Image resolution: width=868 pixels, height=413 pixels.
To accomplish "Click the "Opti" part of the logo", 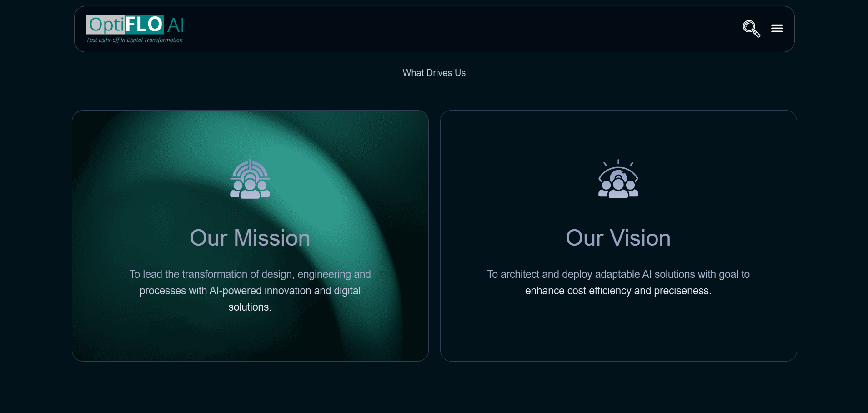I will pyautogui.click(x=106, y=25).
